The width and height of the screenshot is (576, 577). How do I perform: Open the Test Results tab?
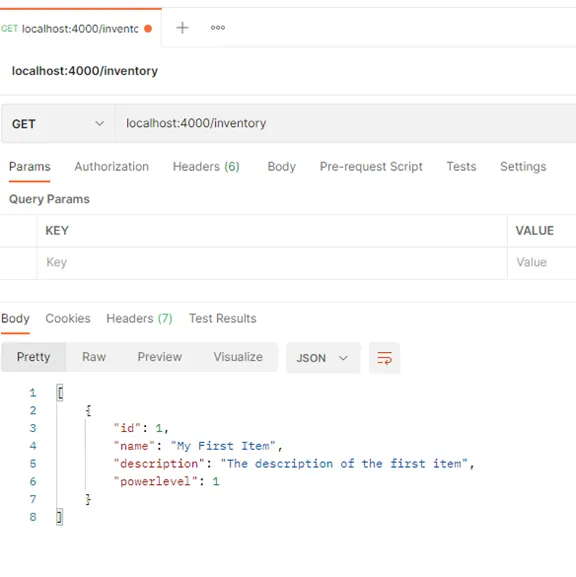223,318
